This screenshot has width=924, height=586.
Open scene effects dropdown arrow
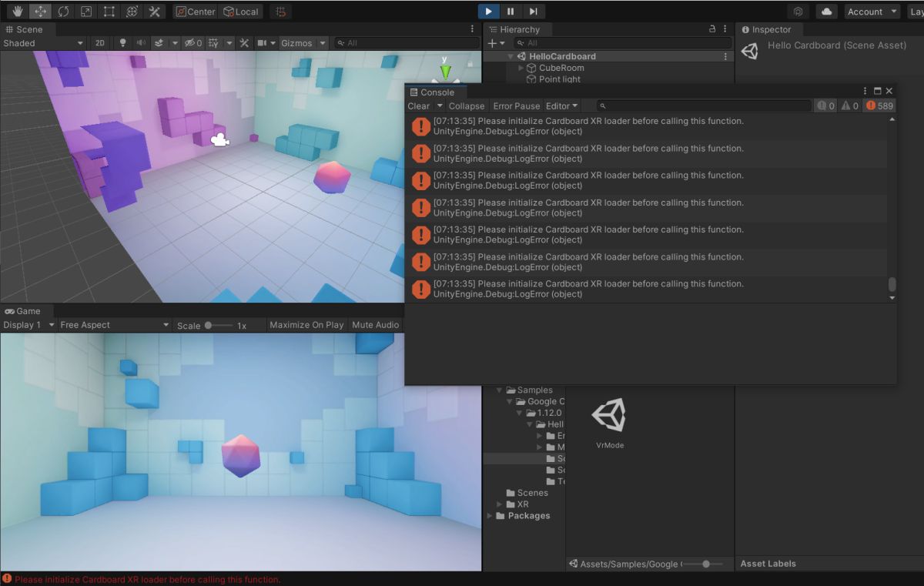pyautogui.click(x=175, y=43)
